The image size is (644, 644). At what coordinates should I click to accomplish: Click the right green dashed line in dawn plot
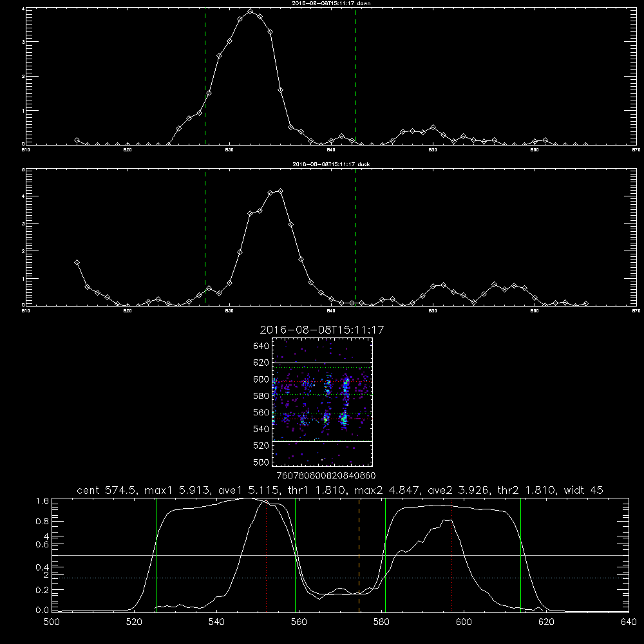[x=355, y=77]
